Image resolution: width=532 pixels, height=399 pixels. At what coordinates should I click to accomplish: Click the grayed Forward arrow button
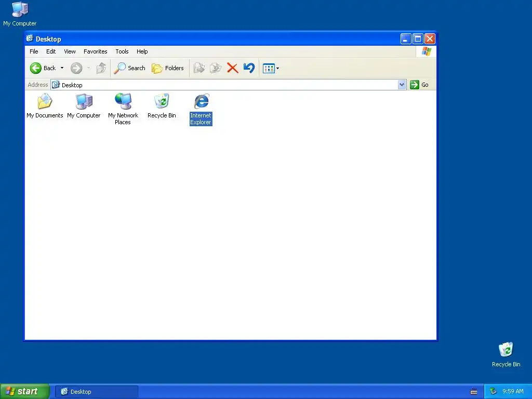tap(76, 68)
